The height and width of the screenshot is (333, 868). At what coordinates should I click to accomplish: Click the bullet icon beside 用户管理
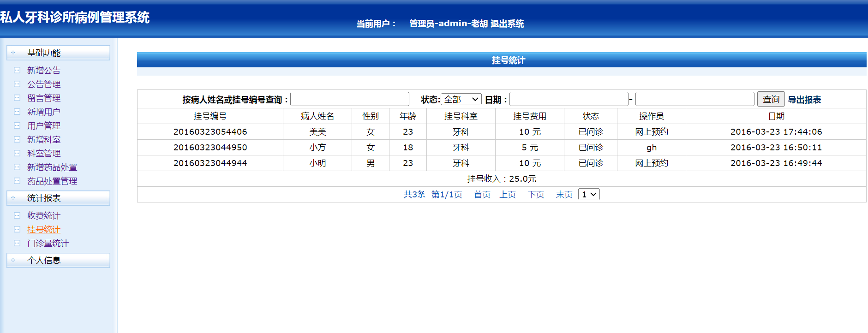17,125
